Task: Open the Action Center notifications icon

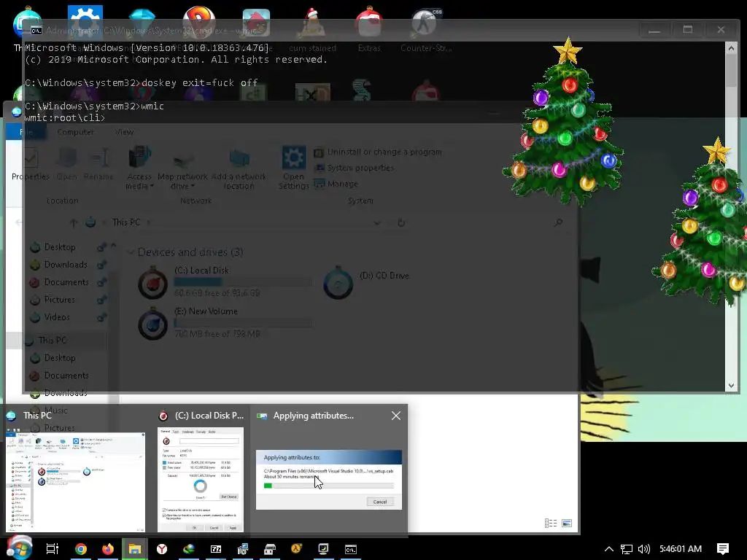Action: coord(723,549)
